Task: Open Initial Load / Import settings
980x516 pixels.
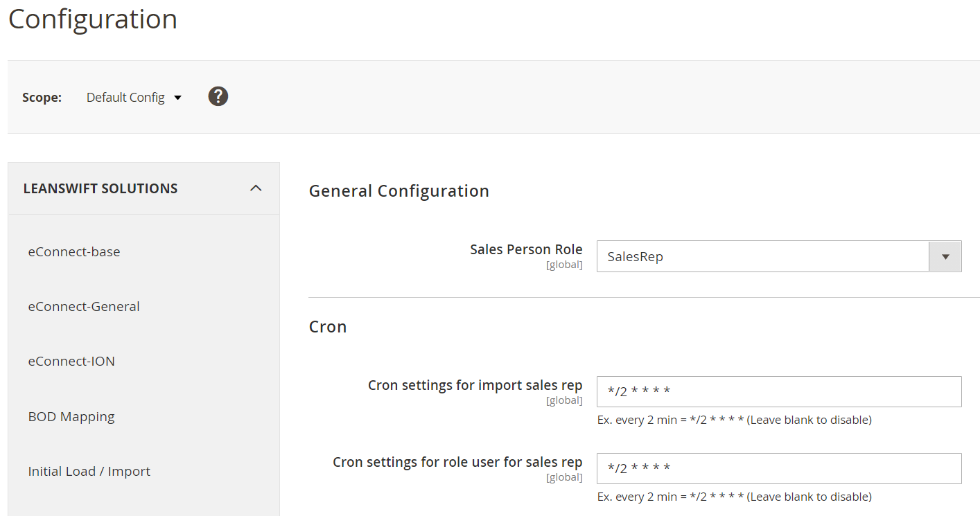Action: point(89,471)
